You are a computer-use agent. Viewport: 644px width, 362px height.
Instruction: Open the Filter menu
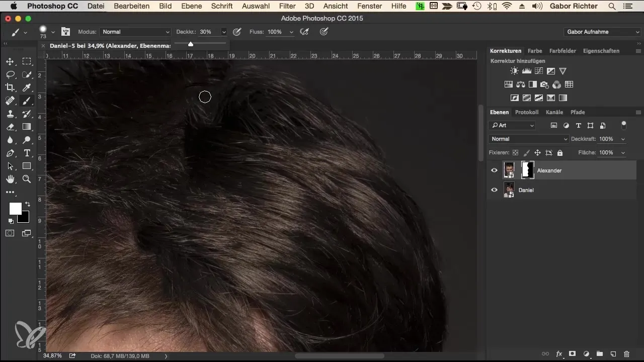(287, 6)
